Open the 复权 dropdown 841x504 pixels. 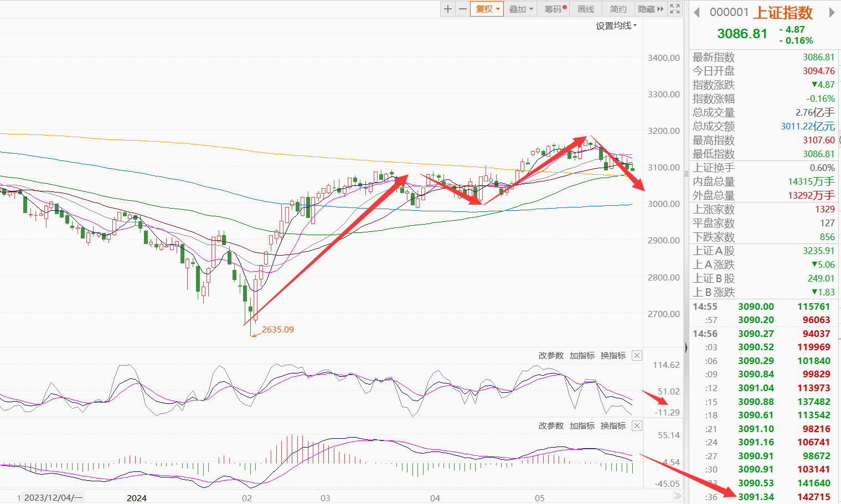point(487,9)
